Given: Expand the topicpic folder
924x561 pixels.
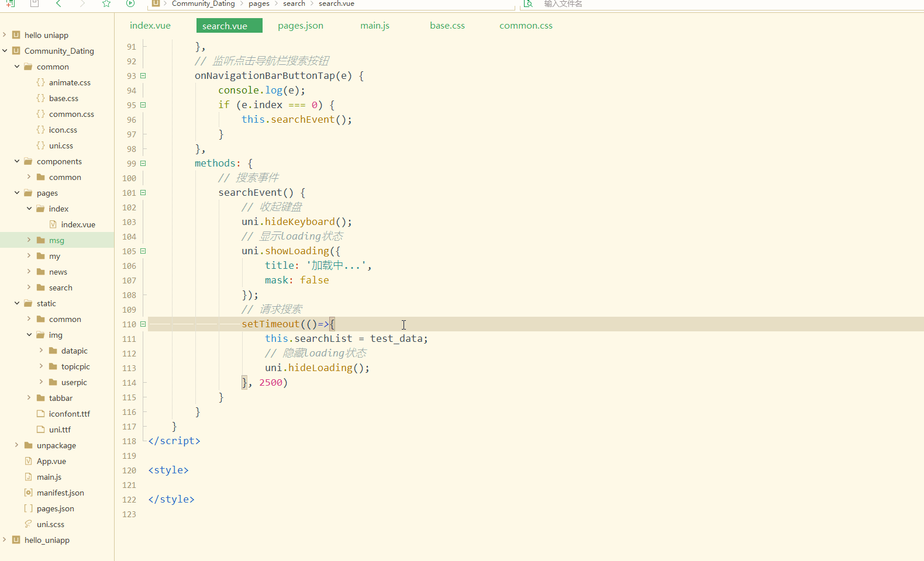Looking at the screenshot, I should click(42, 366).
